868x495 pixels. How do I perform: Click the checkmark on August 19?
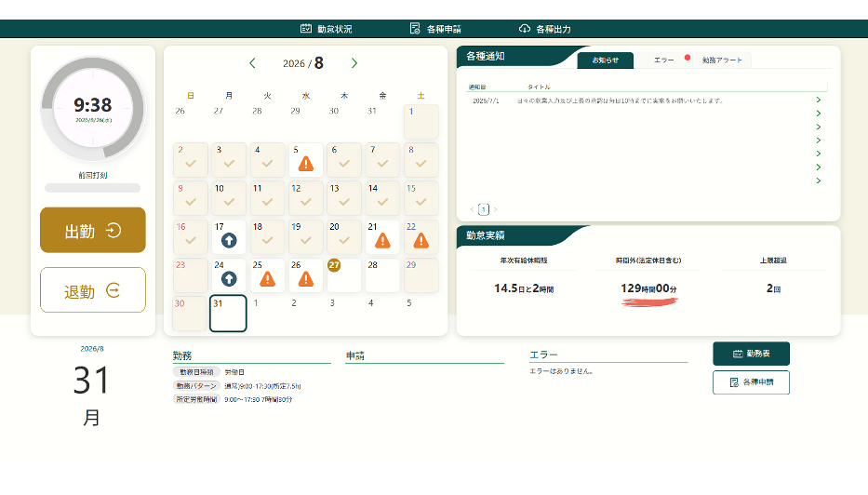pos(306,240)
